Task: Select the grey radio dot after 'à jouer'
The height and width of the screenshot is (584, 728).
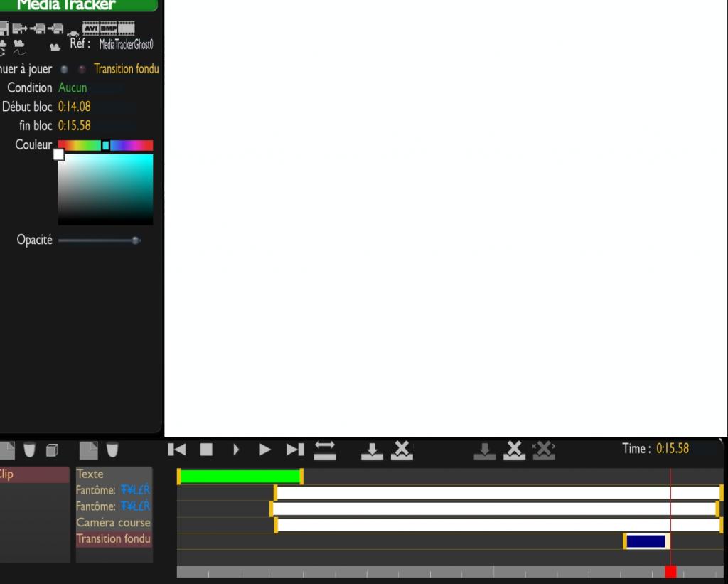Action: pos(65,69)
